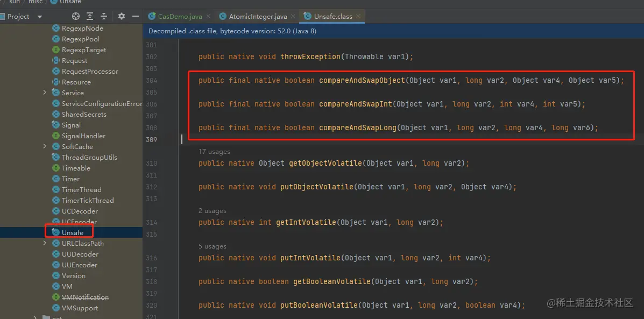Click compareAndSwapLong method name
The image size is (644, 319).
coord(358,128)
